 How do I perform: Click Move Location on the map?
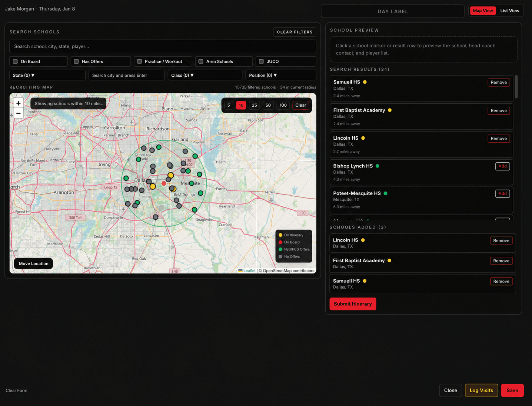coord(34,264)
